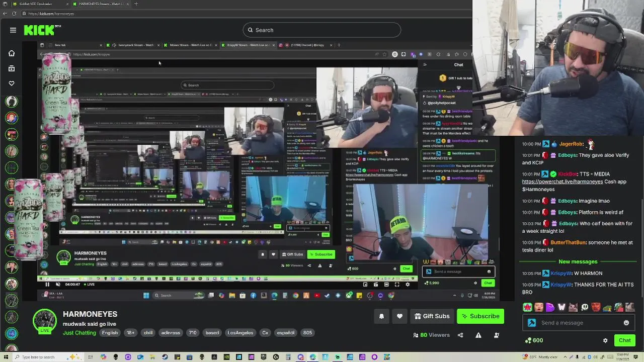Click the Gift Subs button
This screenshot has height=362, width=644.
[432, 316]
